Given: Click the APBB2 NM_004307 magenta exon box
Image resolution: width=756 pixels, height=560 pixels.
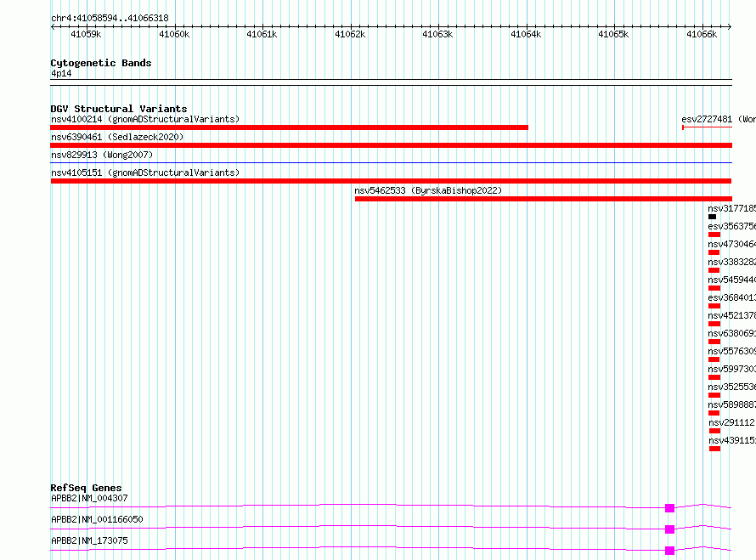Looking at the screenshot, I should tap(669, 508).
